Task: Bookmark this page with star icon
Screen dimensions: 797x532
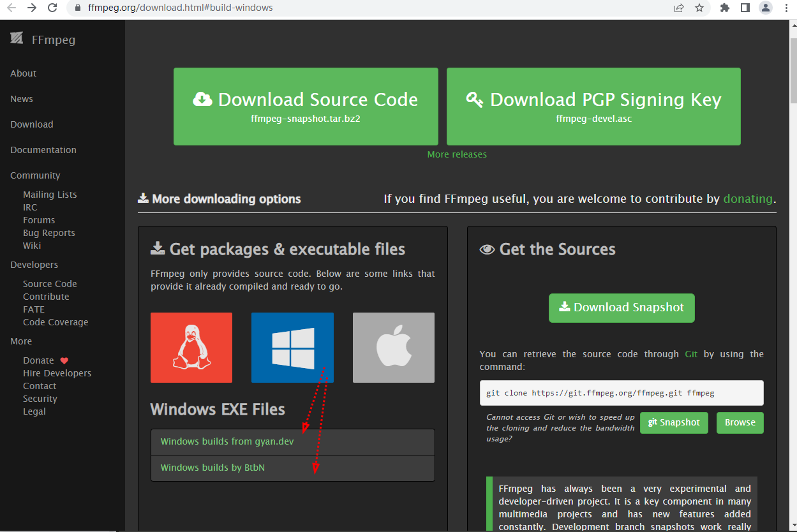Action: pos(699,8)
